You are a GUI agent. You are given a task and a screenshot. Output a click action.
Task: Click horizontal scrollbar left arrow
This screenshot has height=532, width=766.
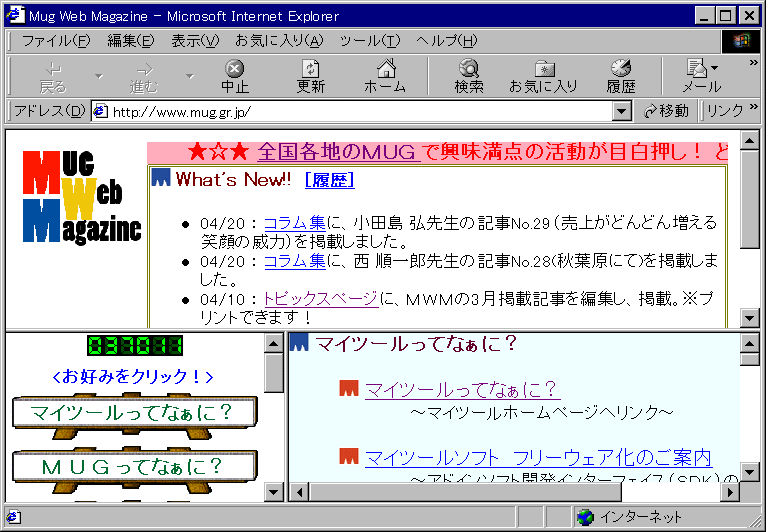[x=299, y=491]
